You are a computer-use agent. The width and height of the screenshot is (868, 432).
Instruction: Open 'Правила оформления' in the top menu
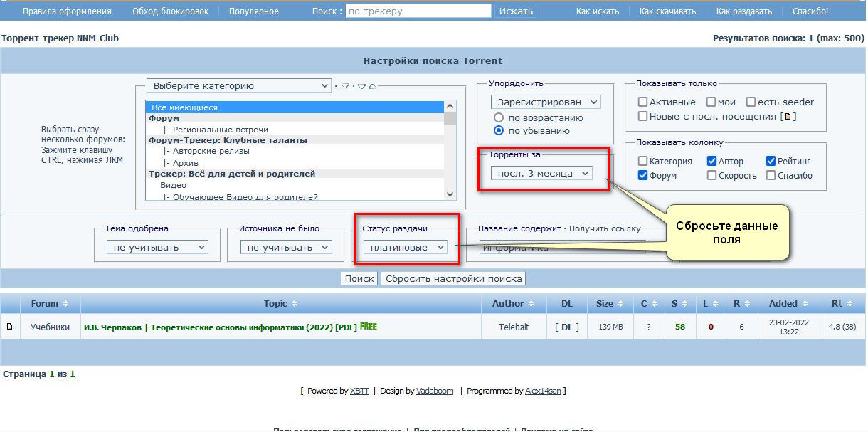tap(67, 11)
